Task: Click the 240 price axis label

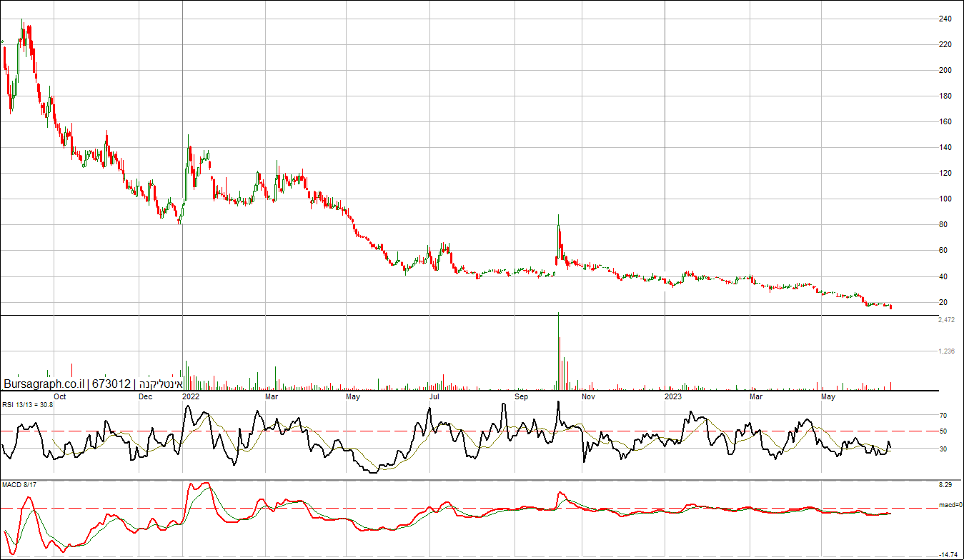Action: point(945,19)
